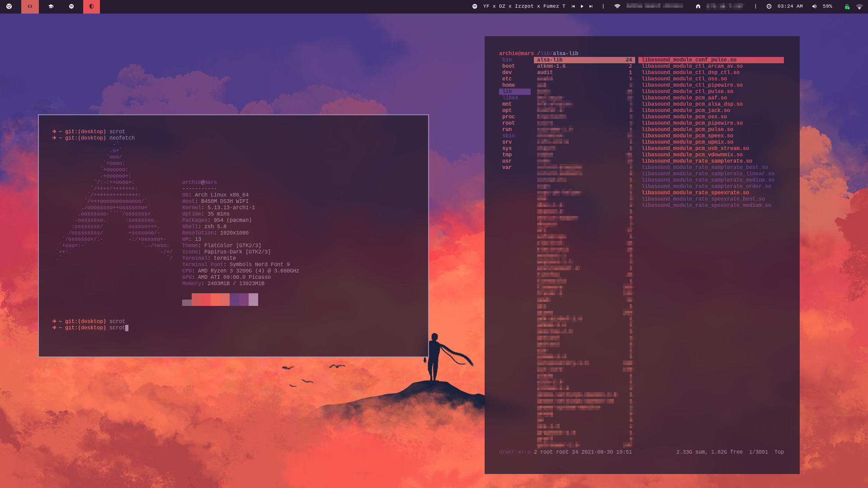The height and width of the screenshot is (488, 868).
Task: Select the sbin entry in ranger
Action: coord(508,136)
